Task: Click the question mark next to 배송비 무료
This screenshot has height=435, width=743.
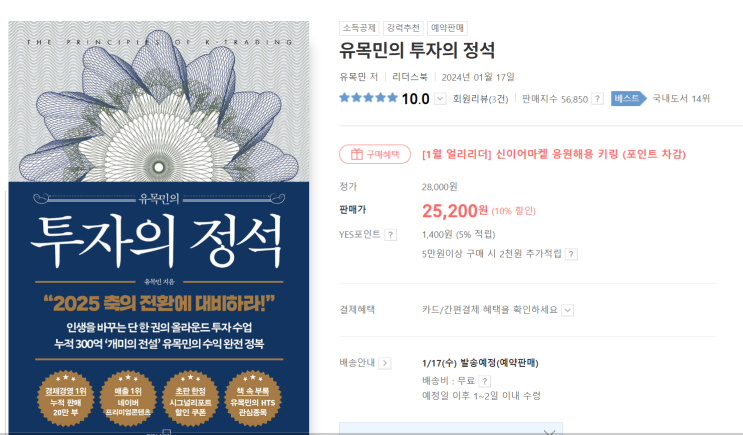Action: (x=485, y=381)
